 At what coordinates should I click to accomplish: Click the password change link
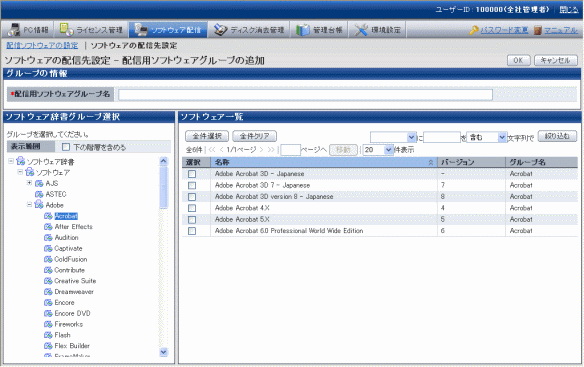504,30
